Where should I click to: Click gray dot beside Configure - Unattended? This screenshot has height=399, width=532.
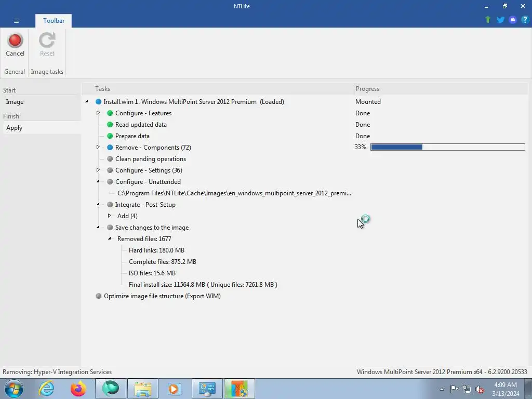tap(110, 182)
